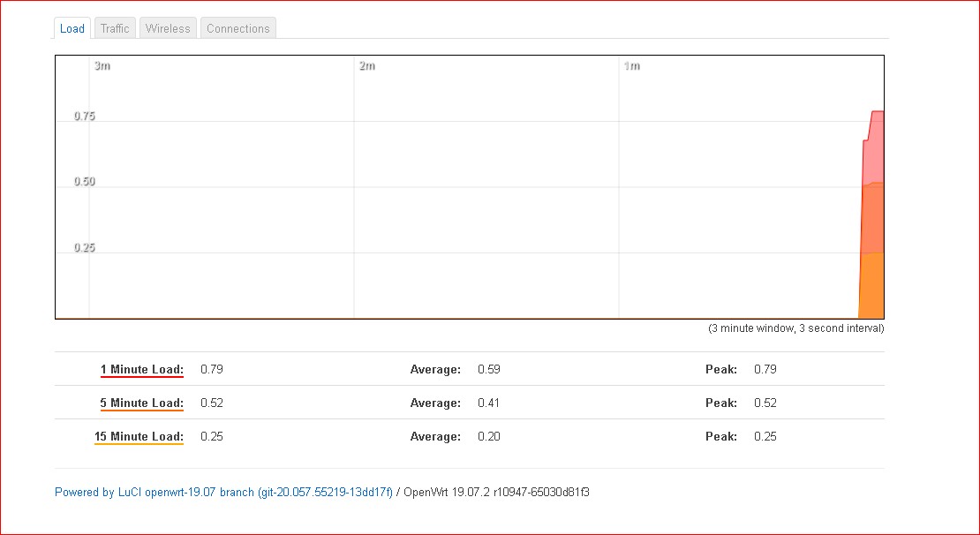980x535 pixels.
Task: Click the 1 Minute Load average value 0.59
Action: (489, 369)
